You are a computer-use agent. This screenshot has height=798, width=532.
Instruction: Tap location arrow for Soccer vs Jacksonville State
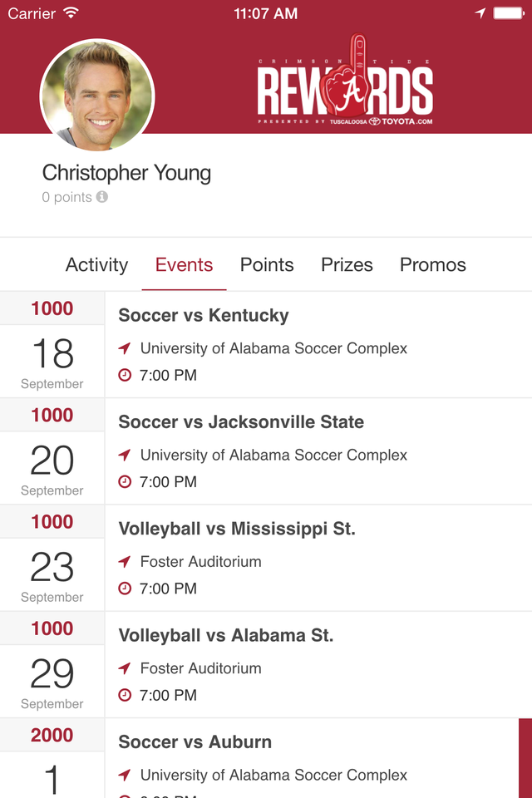pos(125,455)
